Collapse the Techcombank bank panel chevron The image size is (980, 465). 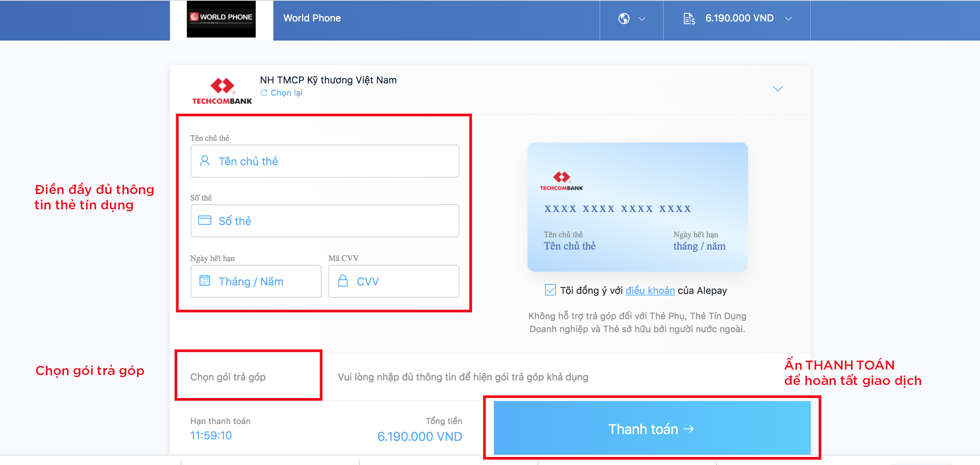coord(777,89)
